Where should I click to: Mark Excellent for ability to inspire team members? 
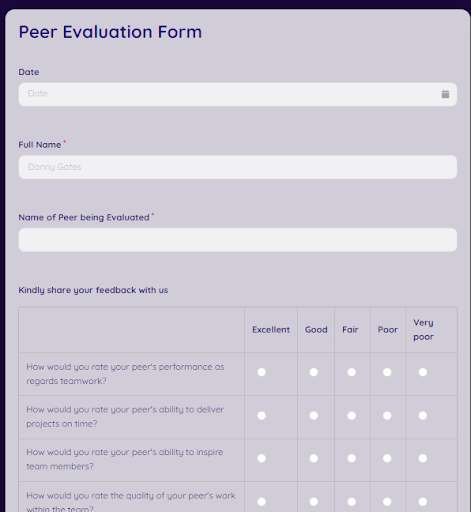pos(262,458)
